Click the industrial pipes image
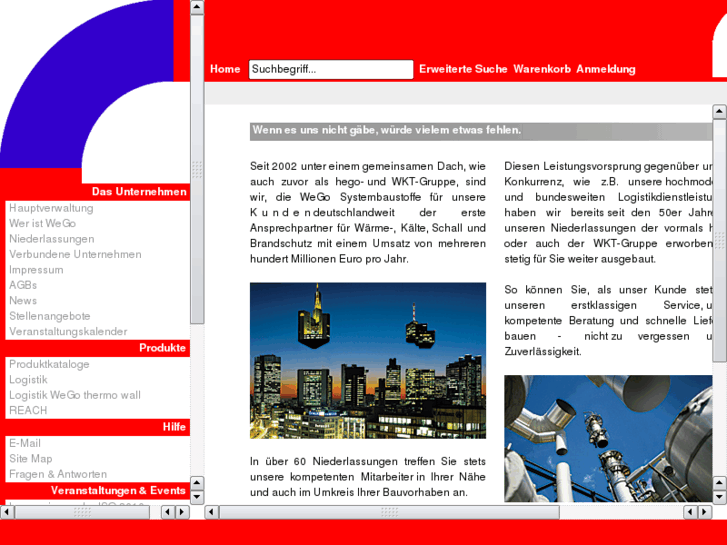Screen dimensions: 727x545 [608, 438]
